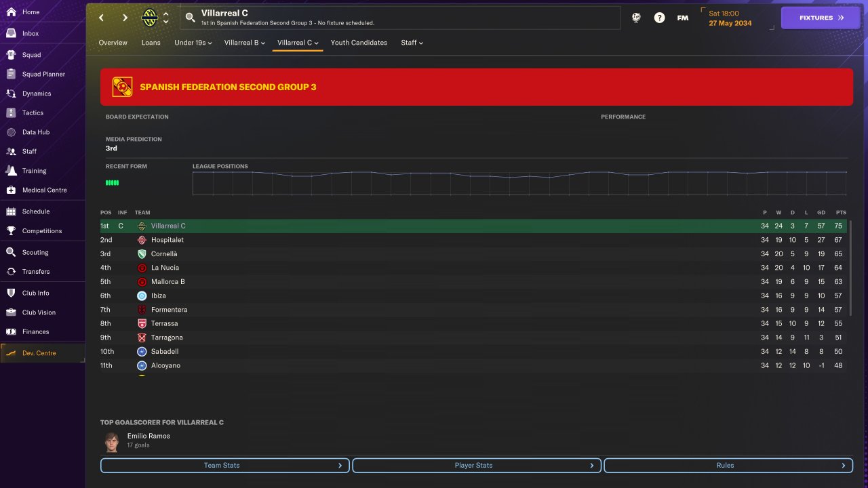Switch to the Youth Candidates tab
This screenshot has height=488, width=868.
tap(359, 43)
